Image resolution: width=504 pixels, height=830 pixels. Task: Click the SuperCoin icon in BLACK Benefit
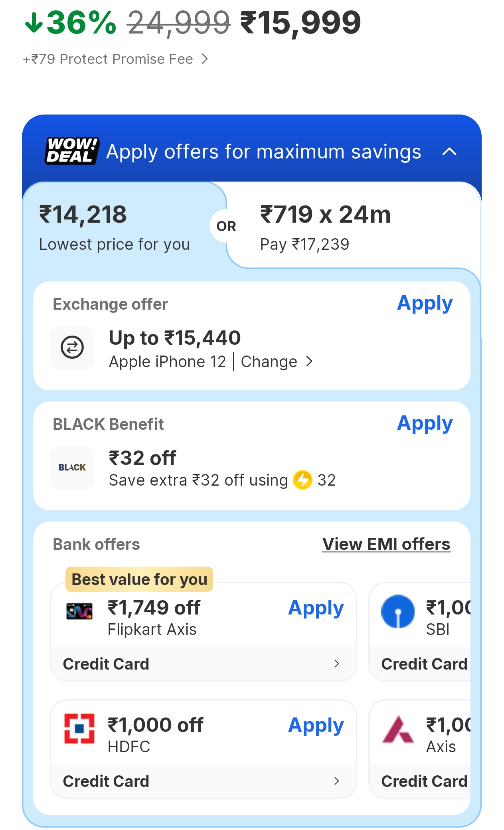pos(302,480)
